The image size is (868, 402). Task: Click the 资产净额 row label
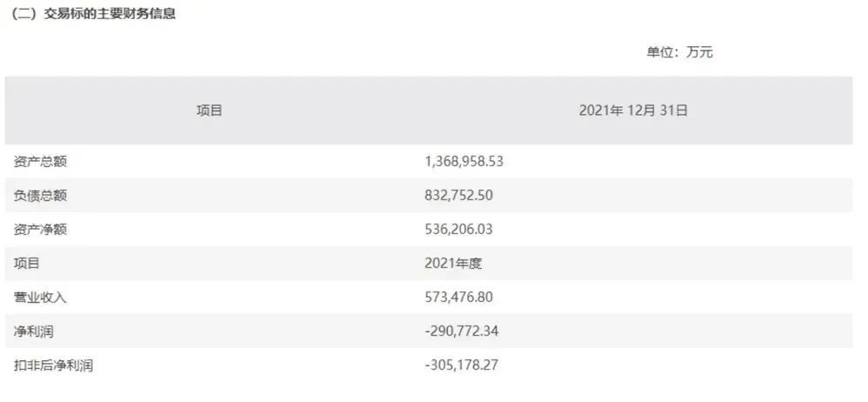point(40,229)
